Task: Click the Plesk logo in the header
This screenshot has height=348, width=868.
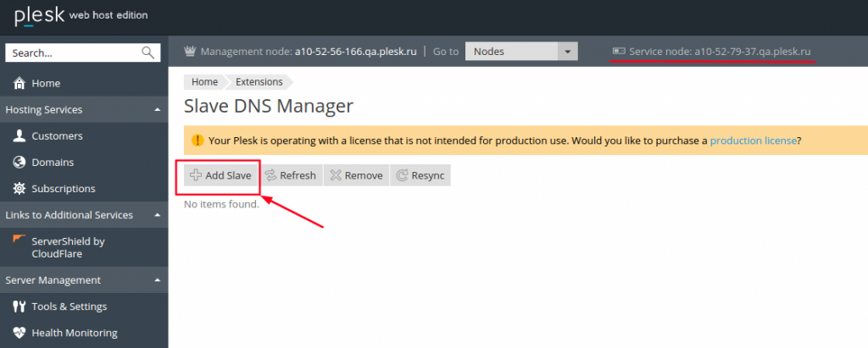Action: 39,15
